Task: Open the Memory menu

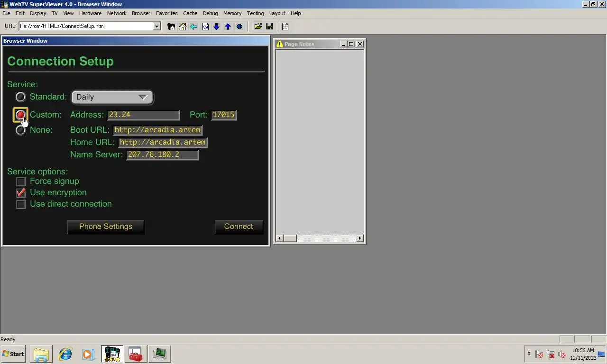Action: 232,13
